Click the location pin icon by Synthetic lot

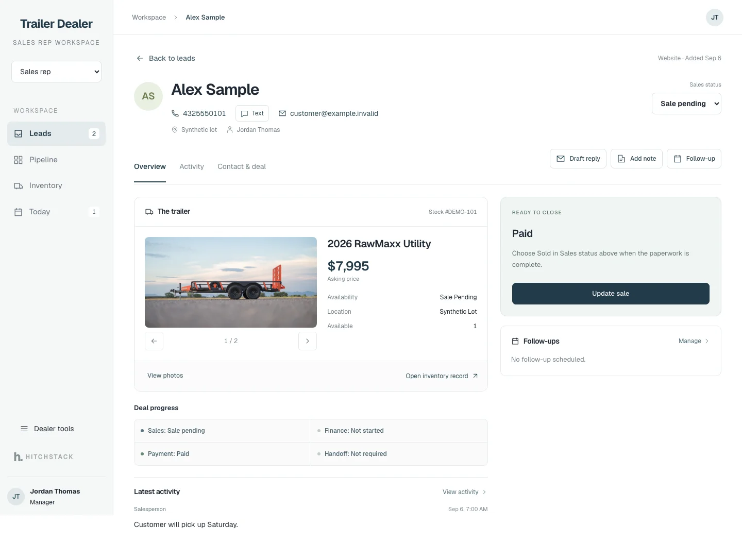(175, 130)
